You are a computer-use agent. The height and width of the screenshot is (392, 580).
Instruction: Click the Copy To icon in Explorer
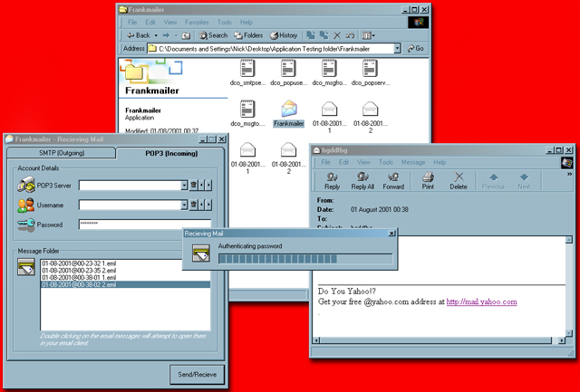tap(324, 35)
